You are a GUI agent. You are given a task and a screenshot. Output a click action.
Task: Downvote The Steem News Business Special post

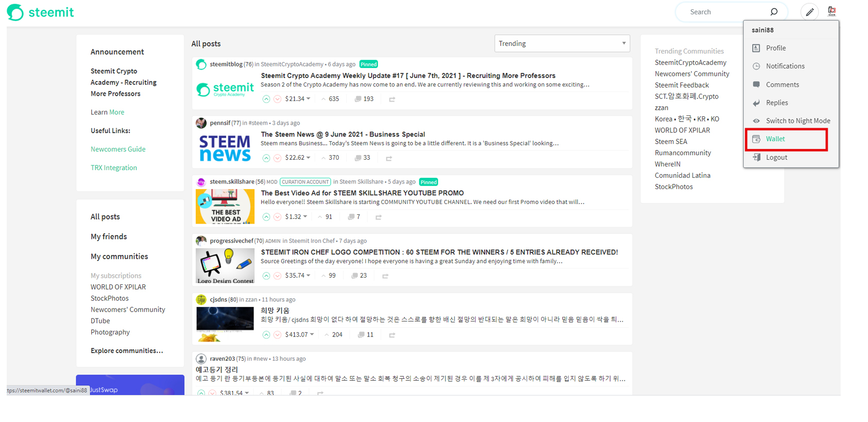(277, 158)
